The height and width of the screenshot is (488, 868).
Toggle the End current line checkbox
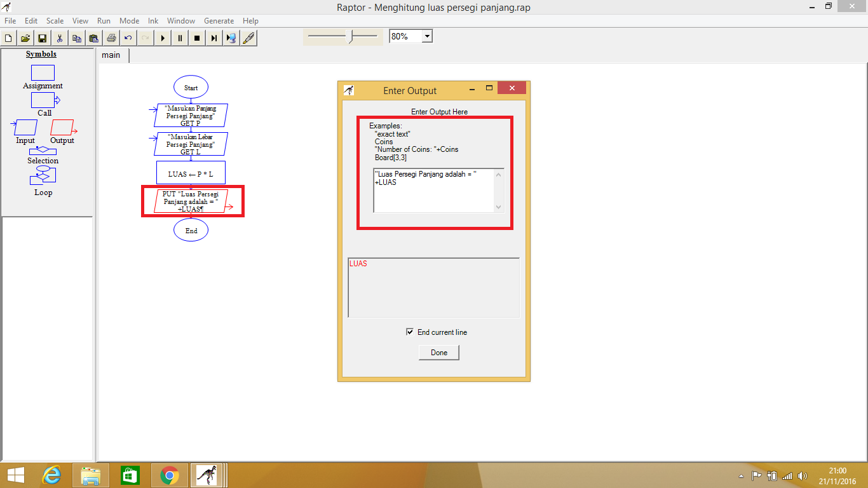point(410,332)
